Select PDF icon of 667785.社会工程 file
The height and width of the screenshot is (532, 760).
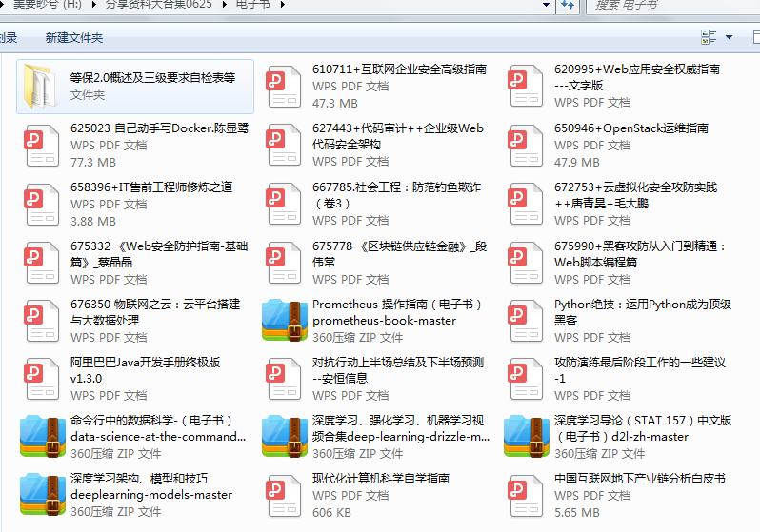tap(284, 204)
